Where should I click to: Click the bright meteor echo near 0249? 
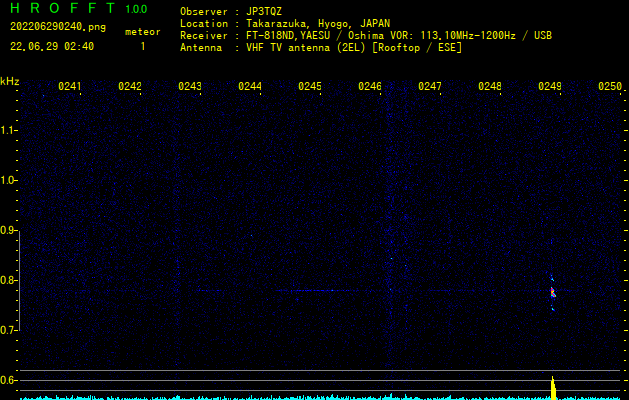tap(552, 292)
